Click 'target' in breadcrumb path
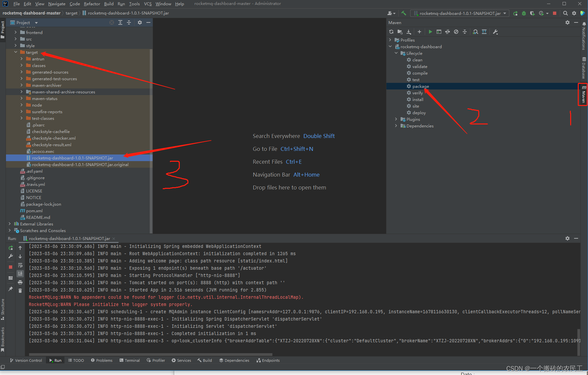 click(71, 13)
